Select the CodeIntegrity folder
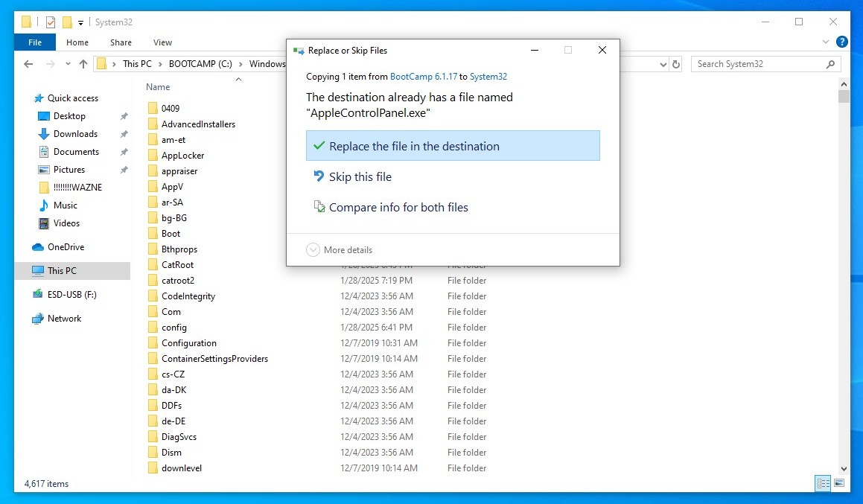The height and width of the screenshot is (504, 863). (x=188, y=296)
